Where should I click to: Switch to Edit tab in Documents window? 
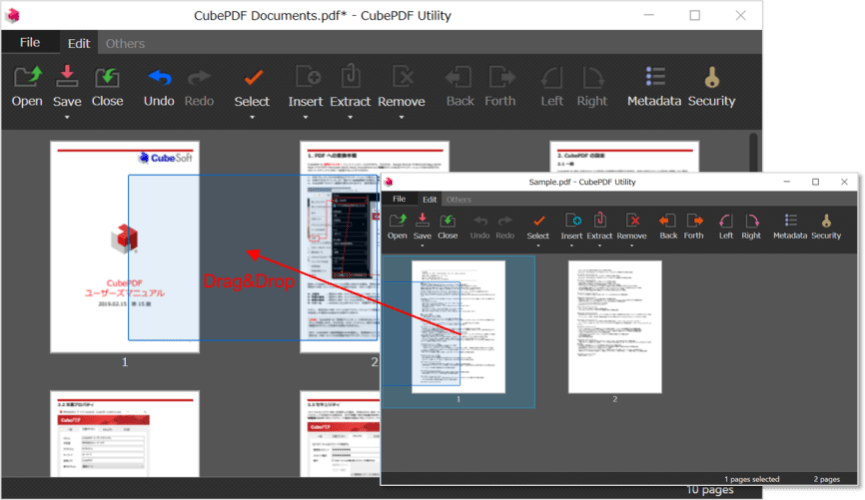click(x=79, y=43)
